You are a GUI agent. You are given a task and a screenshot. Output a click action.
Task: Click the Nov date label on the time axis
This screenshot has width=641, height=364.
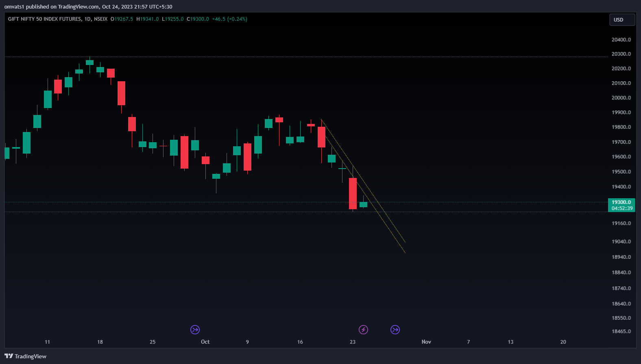click(x=426, y=342)
